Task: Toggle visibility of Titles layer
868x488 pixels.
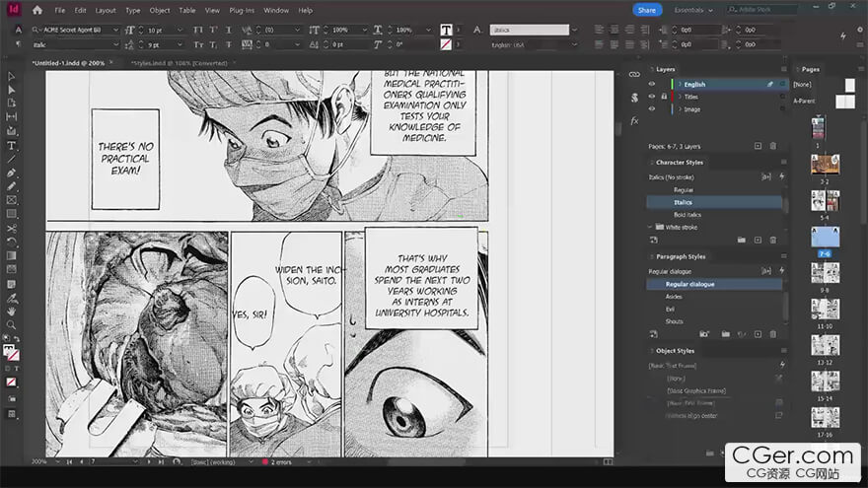Action: tap(652, 97)
